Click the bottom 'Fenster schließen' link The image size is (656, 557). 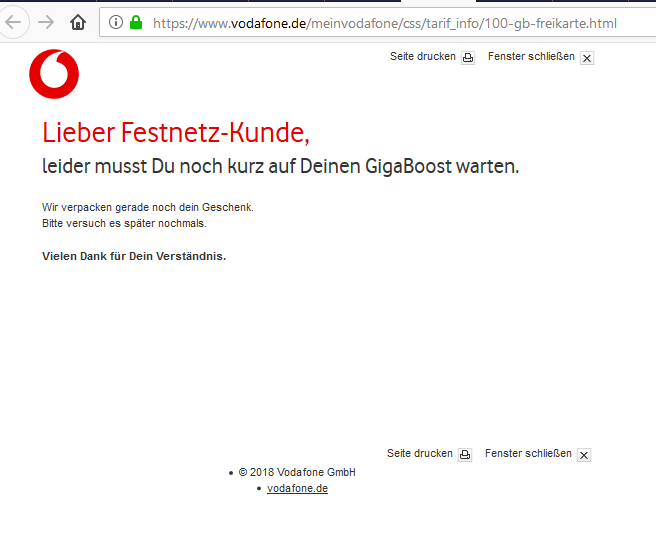click(528, 453)
